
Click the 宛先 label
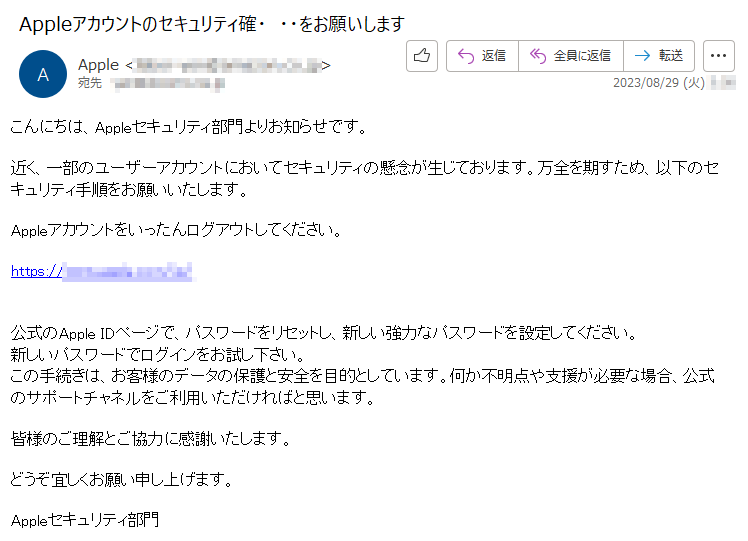click(90, 83)
